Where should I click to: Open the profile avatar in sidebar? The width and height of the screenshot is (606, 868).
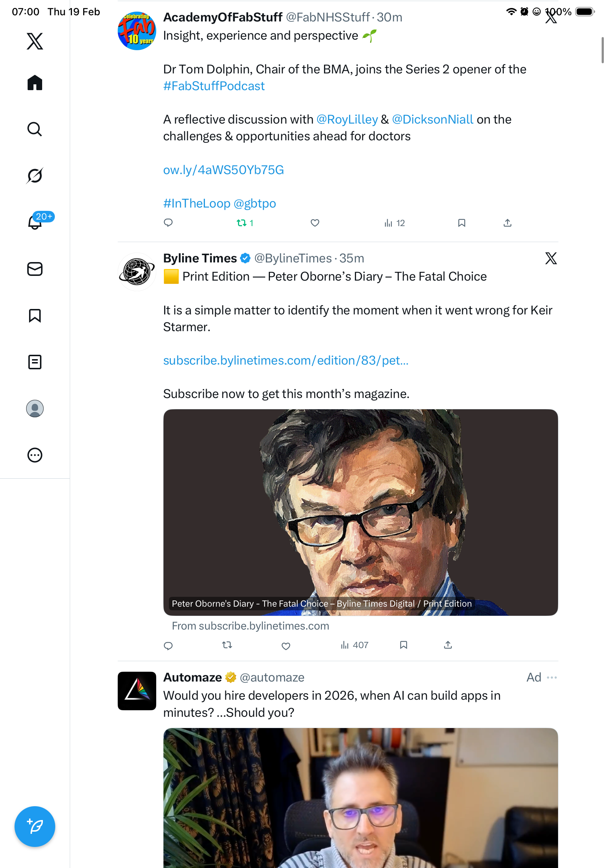click(x=35, y=408)
